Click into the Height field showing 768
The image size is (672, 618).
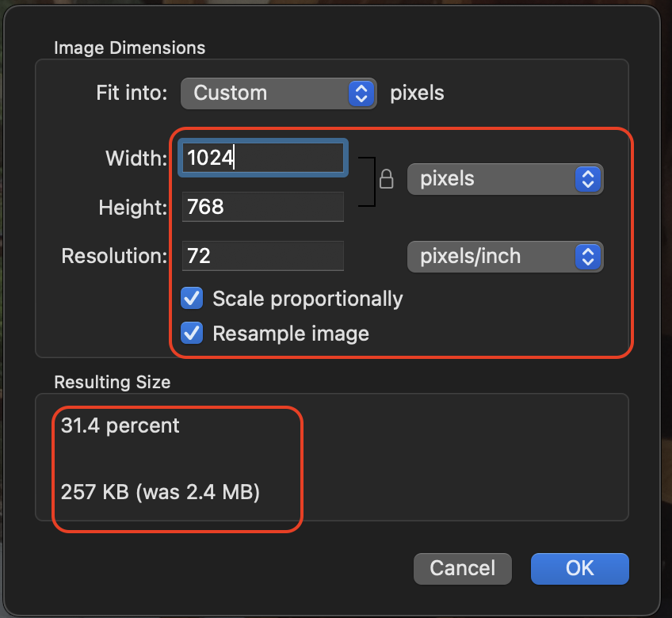point(263,207)
